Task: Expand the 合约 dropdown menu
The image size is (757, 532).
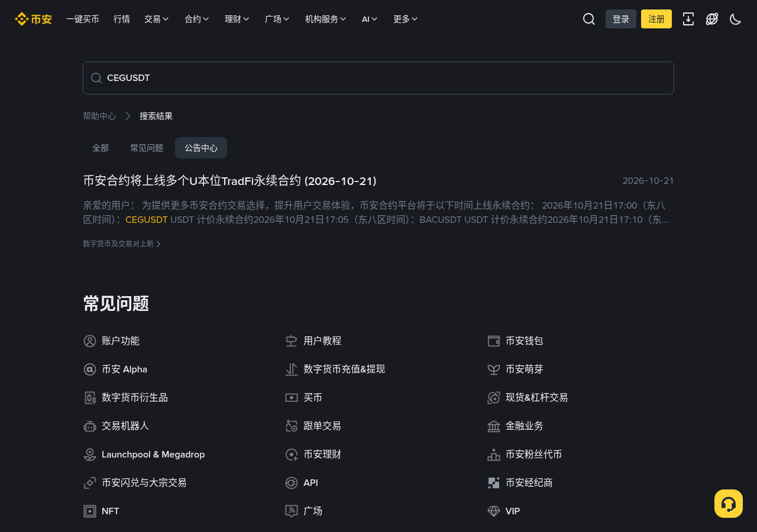Action: (197, 19)
